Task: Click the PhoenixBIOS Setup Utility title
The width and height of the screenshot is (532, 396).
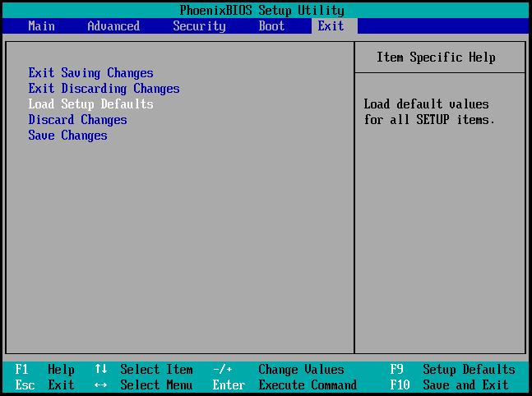Action: point(262,11)
